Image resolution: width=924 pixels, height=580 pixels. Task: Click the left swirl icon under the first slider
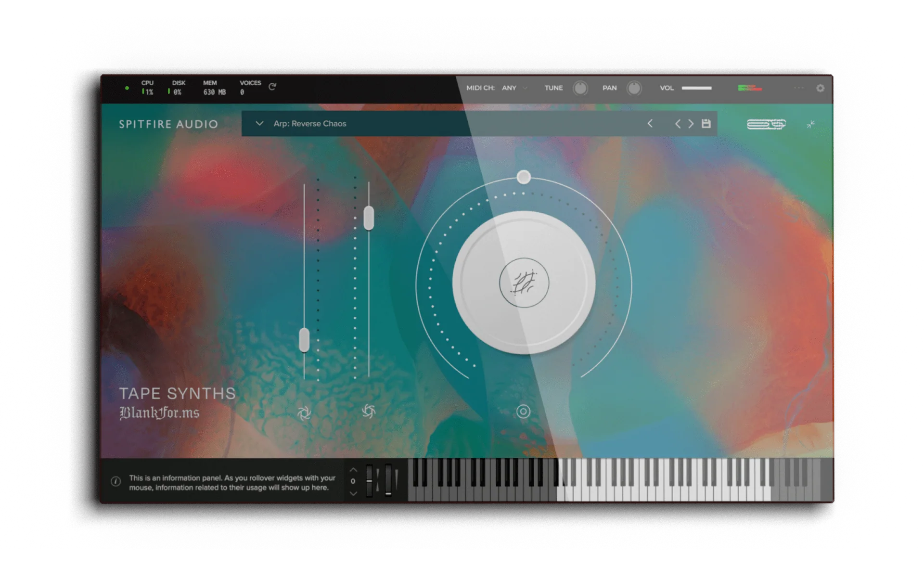304,412
